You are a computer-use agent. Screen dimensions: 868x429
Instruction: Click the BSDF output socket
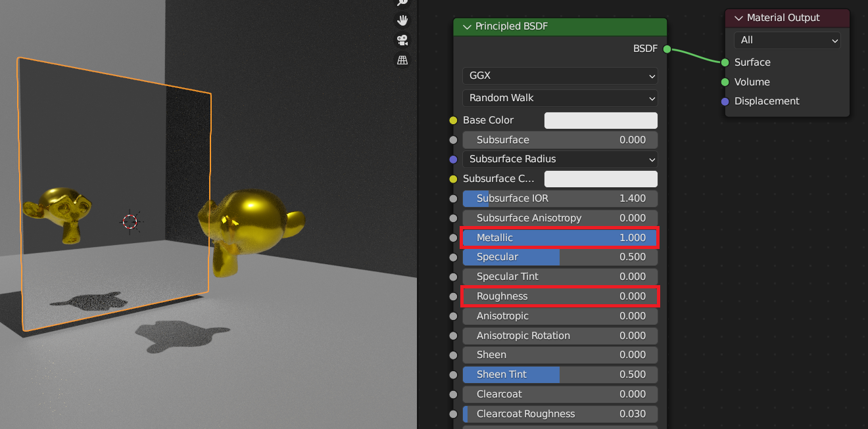coord(667,49)
